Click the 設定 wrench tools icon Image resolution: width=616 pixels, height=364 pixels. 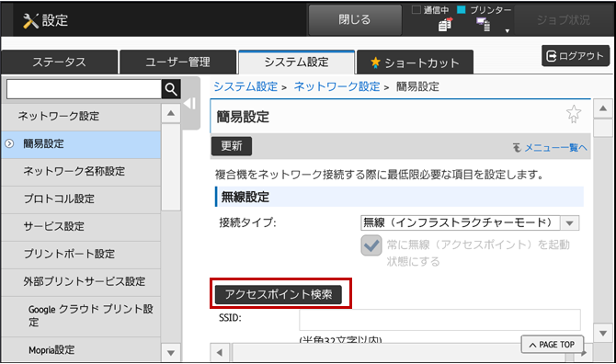30,20
